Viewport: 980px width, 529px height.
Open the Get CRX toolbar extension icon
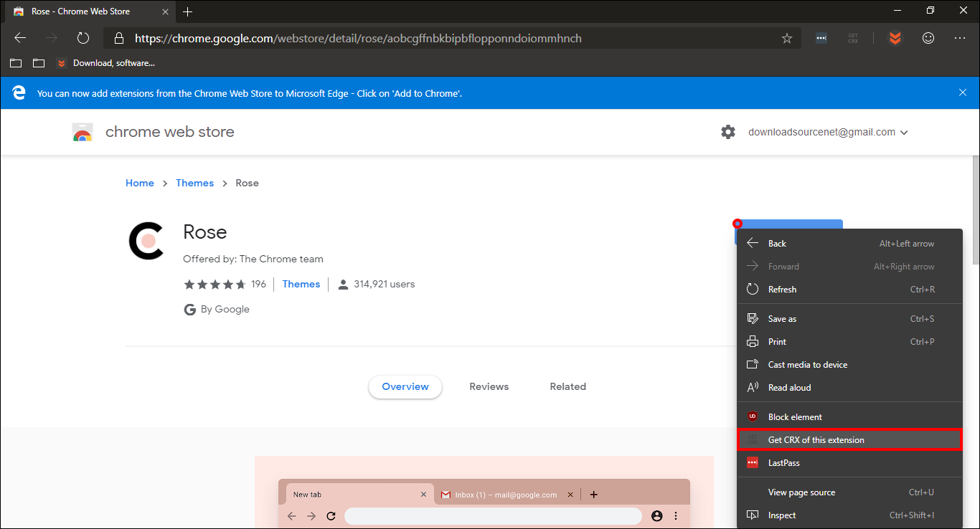tap(853, 38)
